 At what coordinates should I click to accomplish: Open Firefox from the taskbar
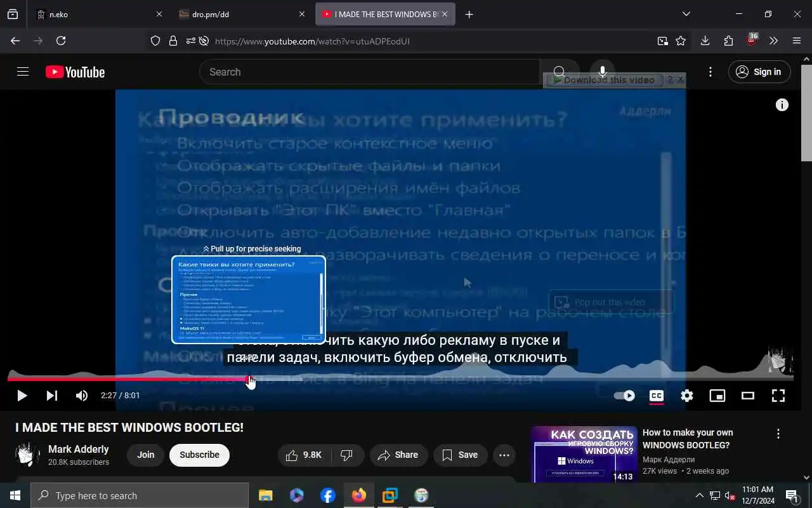coord(359,495)
